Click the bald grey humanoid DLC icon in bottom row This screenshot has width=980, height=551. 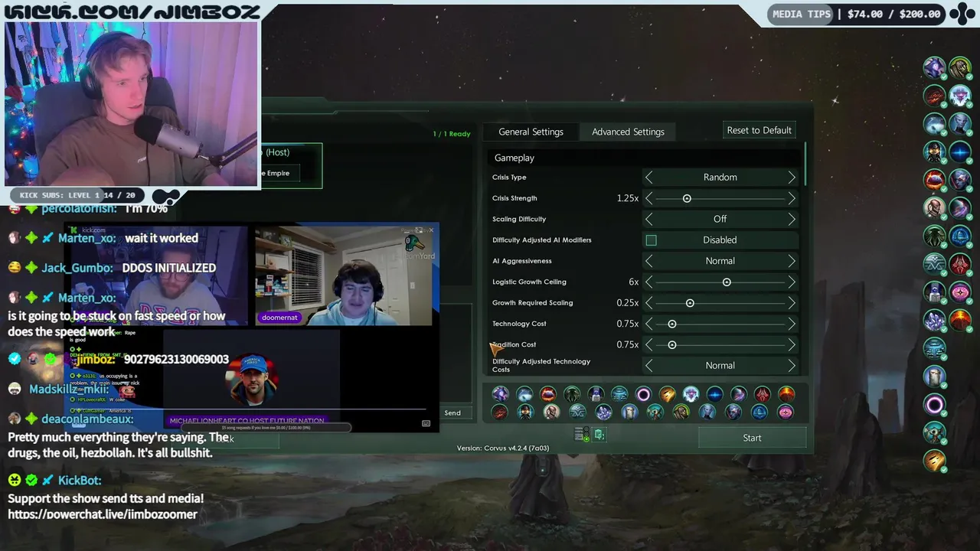click(x=551, y=412)
